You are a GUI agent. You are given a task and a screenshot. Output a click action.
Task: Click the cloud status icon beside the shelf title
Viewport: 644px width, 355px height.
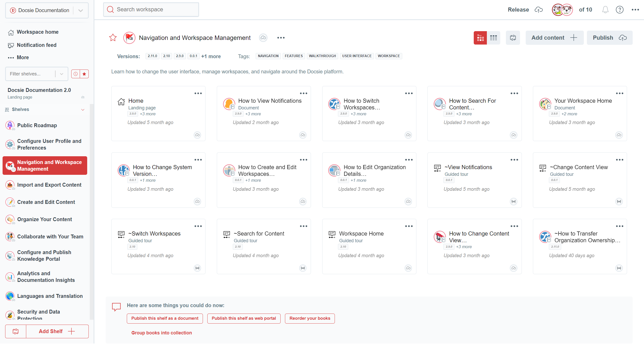coord(263,38)
